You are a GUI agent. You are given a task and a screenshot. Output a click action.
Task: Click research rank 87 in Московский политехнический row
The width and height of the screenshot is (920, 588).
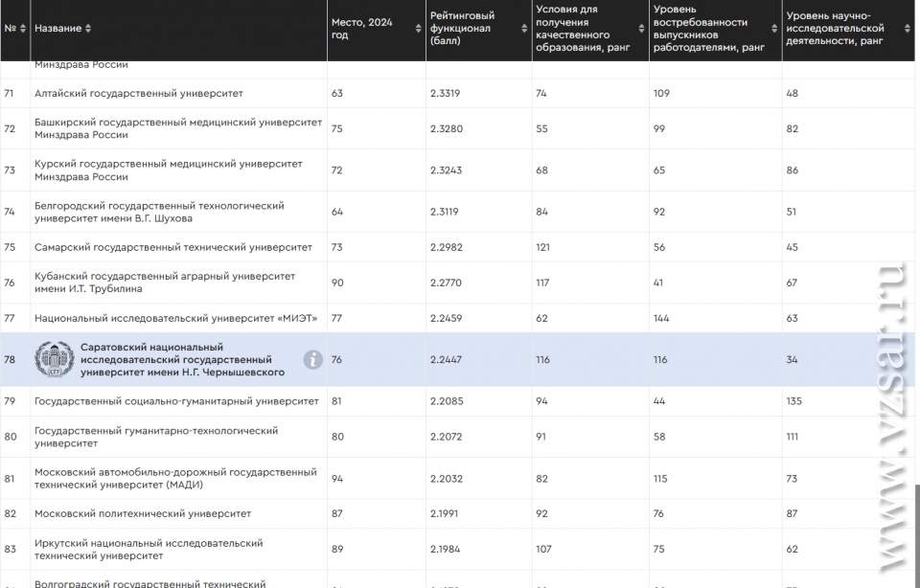coord(792,513)
